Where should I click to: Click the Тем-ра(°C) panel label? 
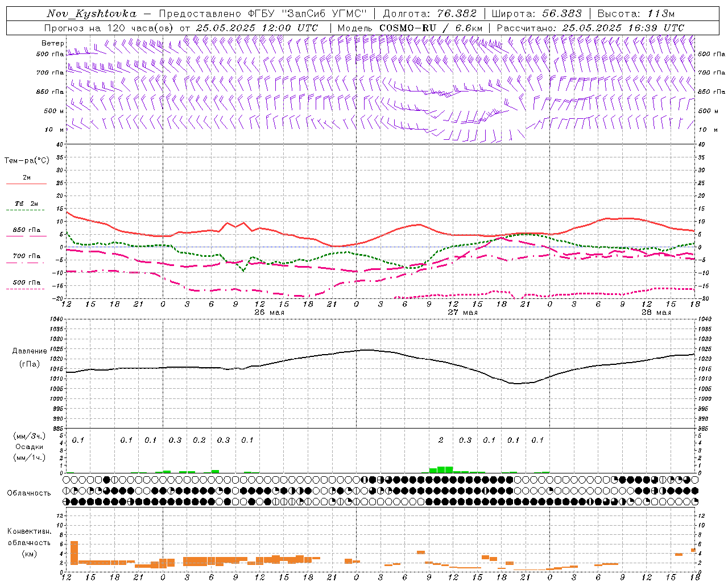(x=27, y=161)
